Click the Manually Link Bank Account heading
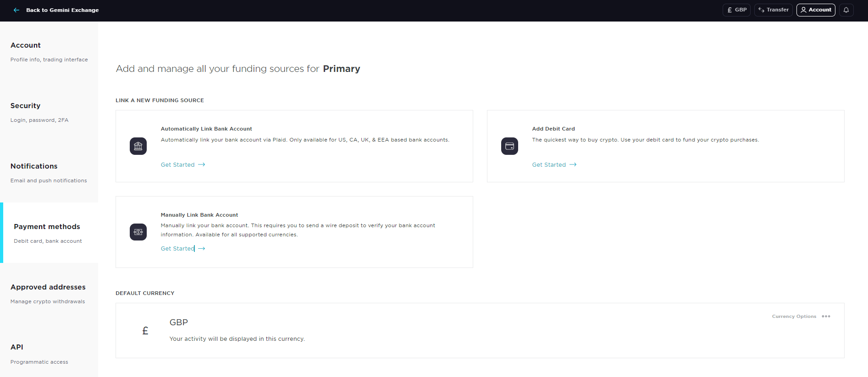Viewport: 868px width, 377px height. (199, 215)
